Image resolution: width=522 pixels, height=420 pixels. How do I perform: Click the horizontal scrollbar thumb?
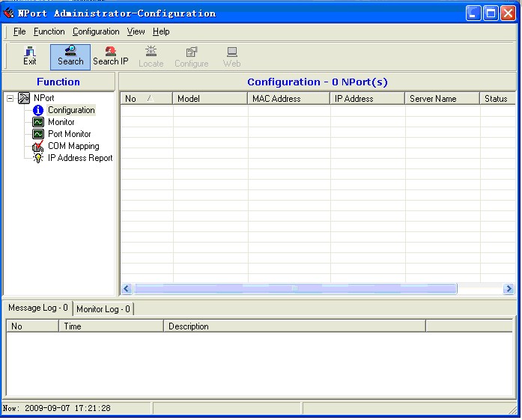coord(295,288)
